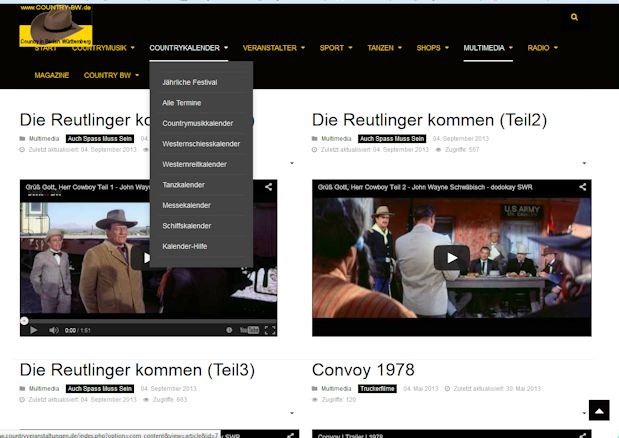
Task: Expand COUNTRYMUSIK menu
Action: point(103,48)
